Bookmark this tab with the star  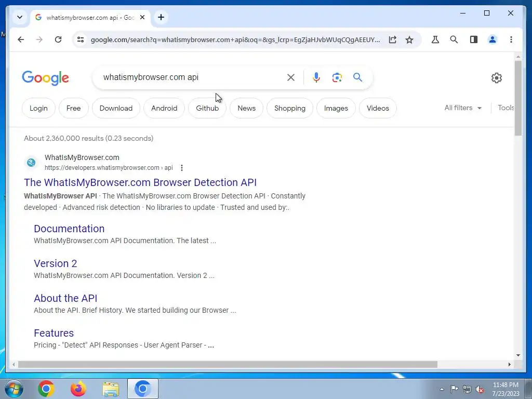click(409, 39)
